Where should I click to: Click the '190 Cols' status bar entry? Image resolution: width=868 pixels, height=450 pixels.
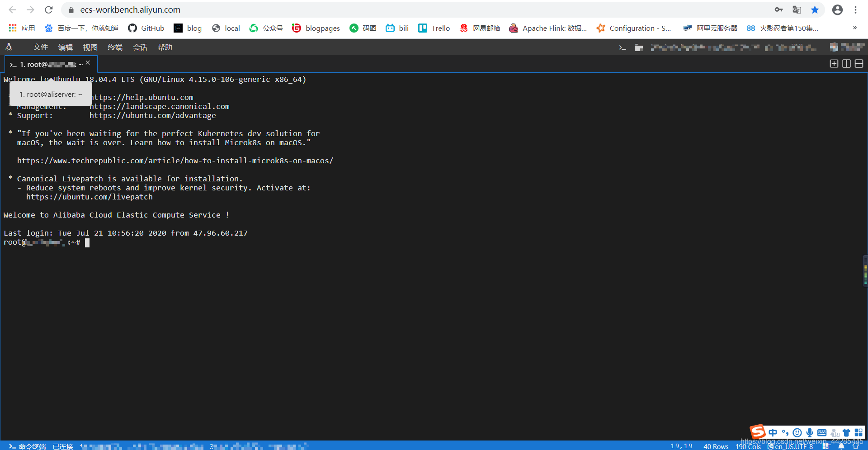click(x=748, y=446)
